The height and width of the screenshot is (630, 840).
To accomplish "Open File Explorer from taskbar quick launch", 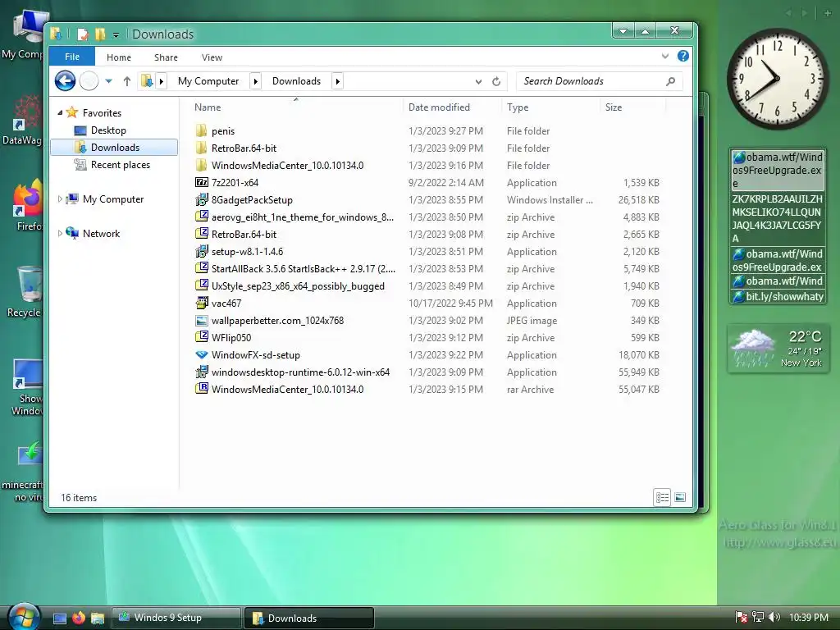I will 97,619.
